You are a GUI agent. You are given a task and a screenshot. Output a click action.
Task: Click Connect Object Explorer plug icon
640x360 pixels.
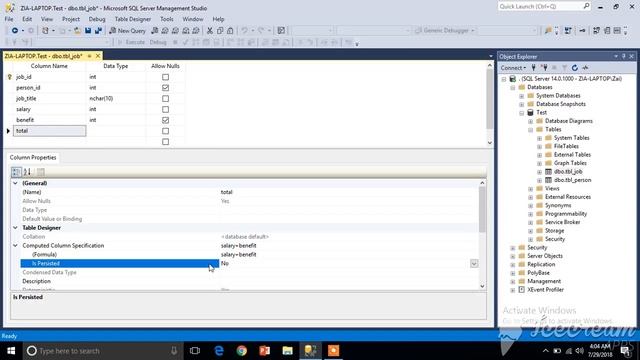(533, 68)
